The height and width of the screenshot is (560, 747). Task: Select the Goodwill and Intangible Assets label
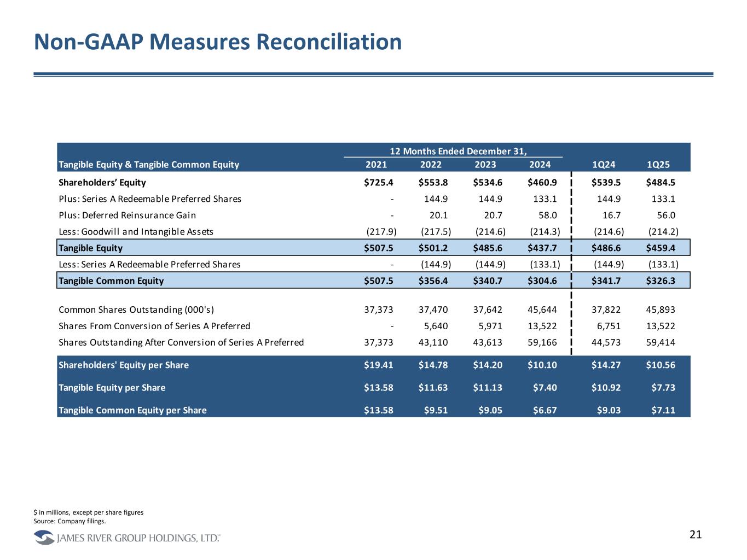[x=136, y=231]
